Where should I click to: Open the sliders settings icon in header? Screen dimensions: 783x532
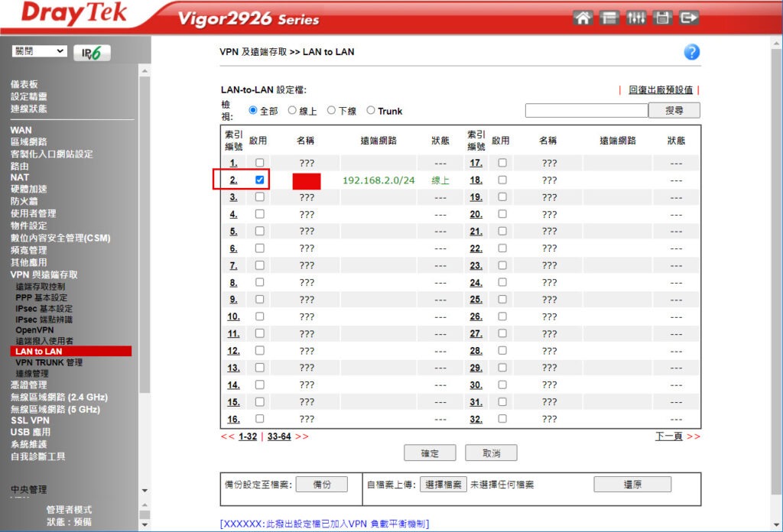point(635,18)
